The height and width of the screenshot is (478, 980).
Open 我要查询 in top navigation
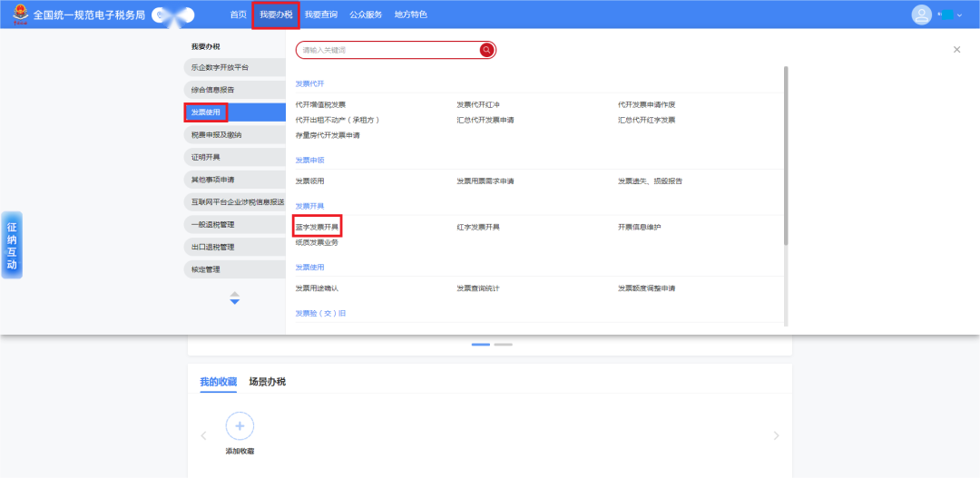(x=321, y=15)
